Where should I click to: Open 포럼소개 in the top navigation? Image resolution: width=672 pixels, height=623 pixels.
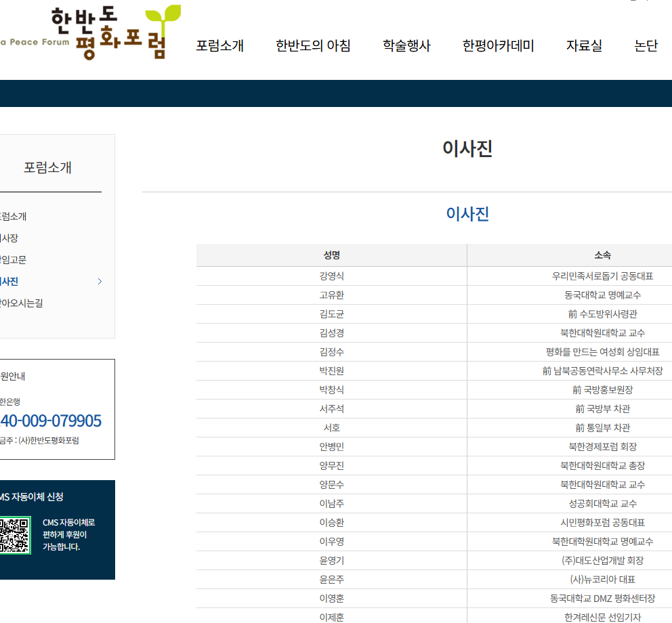pos(219,46)
